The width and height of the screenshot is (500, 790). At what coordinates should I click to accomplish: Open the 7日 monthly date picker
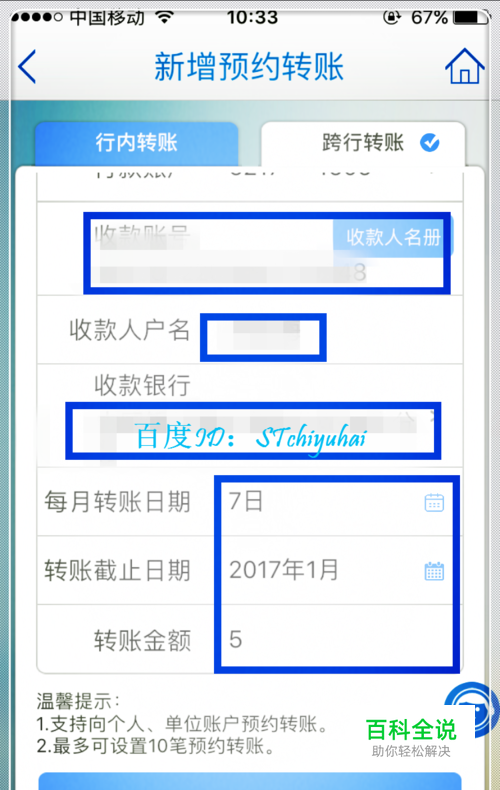coord(337,502)
